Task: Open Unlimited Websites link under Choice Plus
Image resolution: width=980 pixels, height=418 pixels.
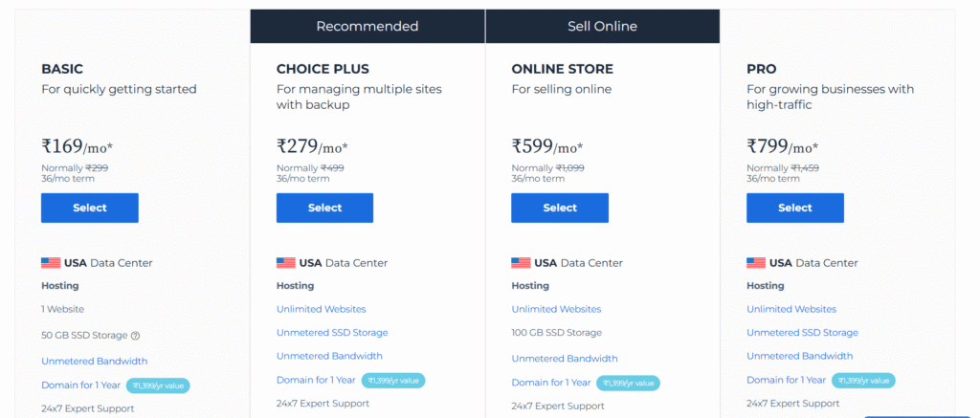Action: coord(321,309)
